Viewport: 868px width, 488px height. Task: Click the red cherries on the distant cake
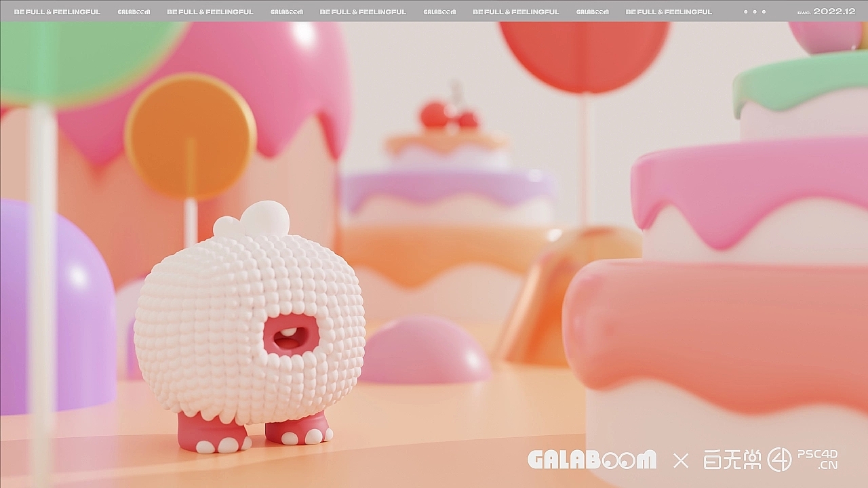tap(448, 116)
